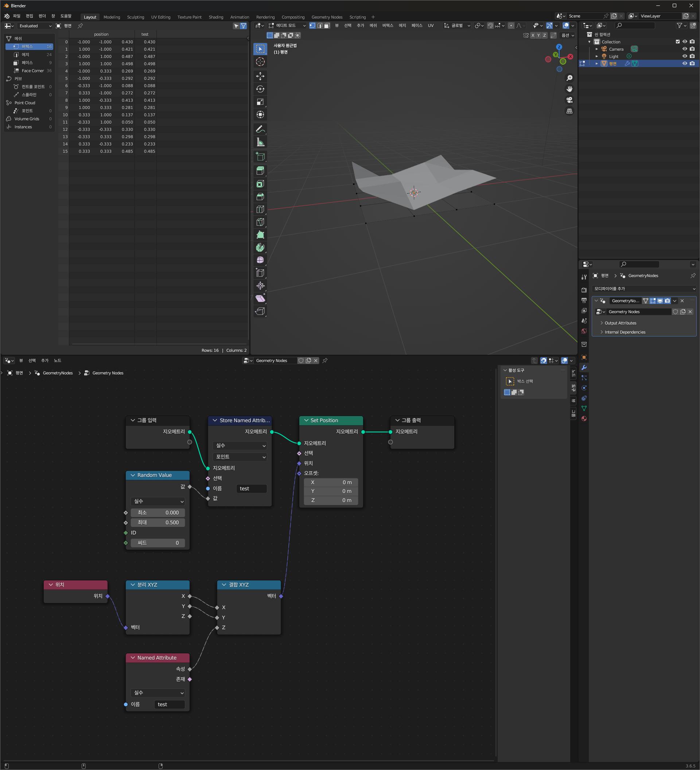Uncheck the Collection exclude checkbox

(677, 42)
